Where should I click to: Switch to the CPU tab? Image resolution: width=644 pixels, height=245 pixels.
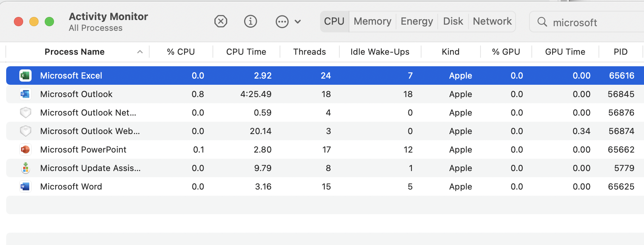pyautogui.click(x=334, y=21)
